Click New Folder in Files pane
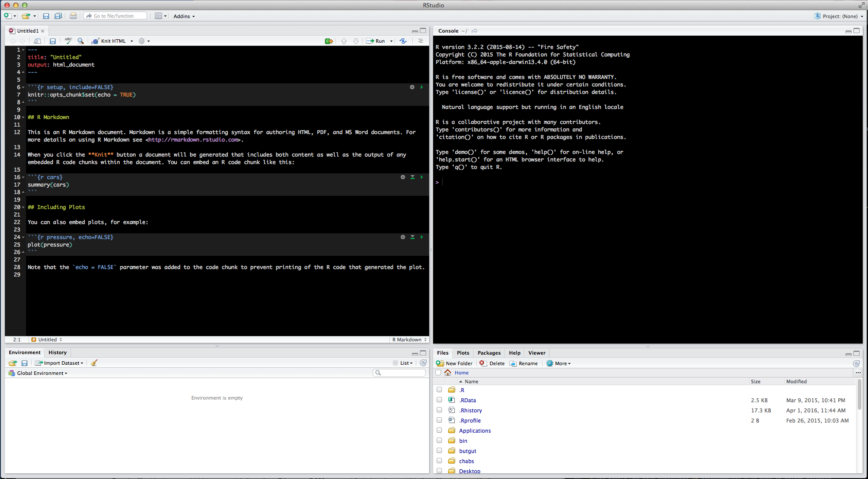This screenshot has width=868, height=479. [x=454, y=363]
